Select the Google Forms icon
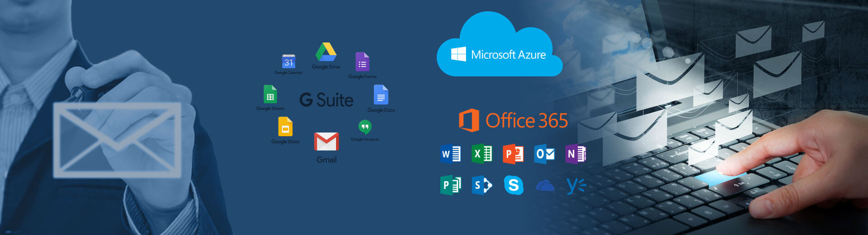The width and height of the screenshot is (868, 235). click(363, 62)
